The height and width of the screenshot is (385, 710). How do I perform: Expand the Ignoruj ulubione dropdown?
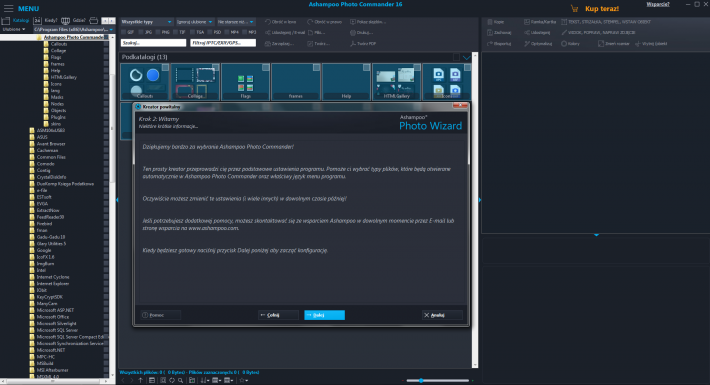pyautogui.click(x=195, y=22)
